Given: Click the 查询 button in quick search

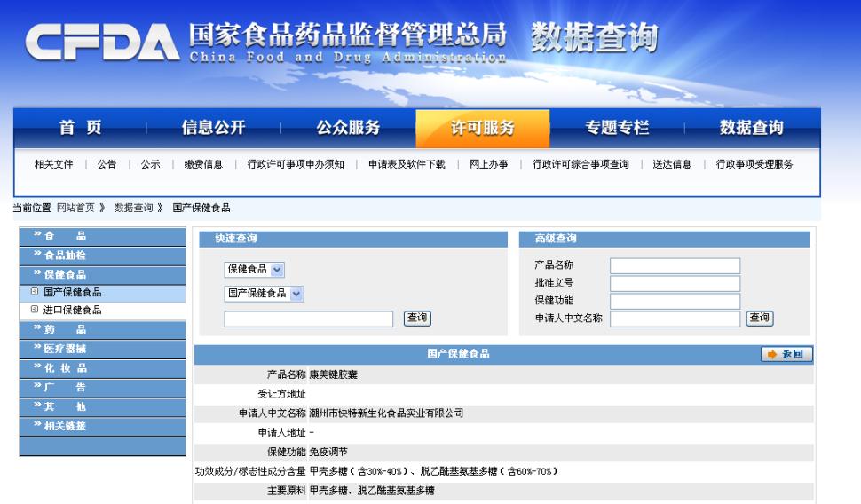Looking at the screenshot, I should point(417,319).
